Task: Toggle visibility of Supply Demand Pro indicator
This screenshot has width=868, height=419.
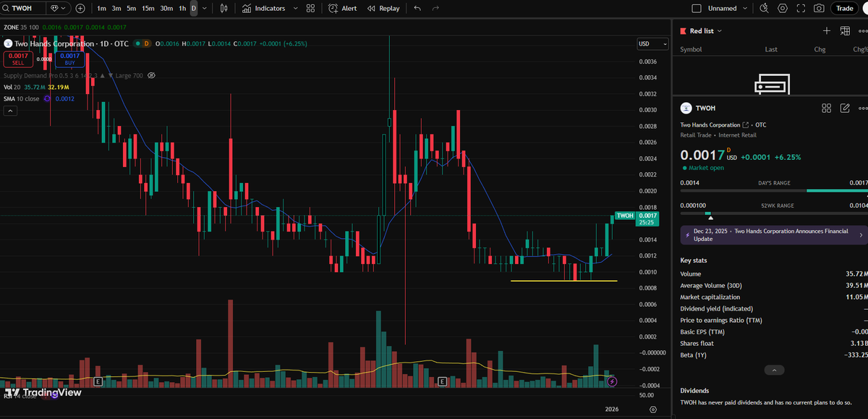Action: (x=151, y=75)
